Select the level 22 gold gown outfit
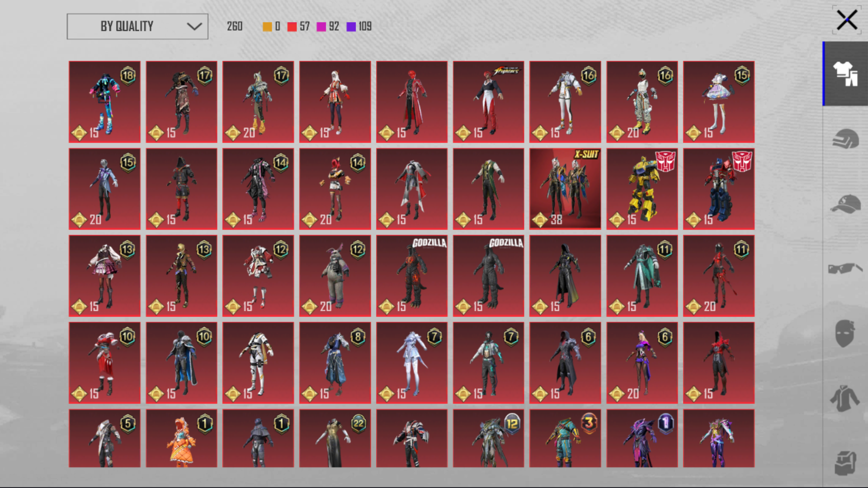The height and width of the screenshot is (488, 868). pos(335,438)
